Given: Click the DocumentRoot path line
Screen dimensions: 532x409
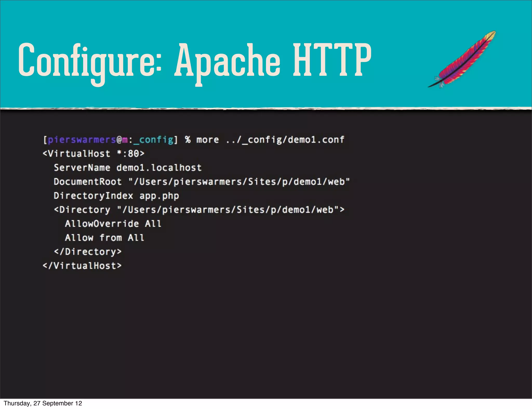Looking at the screenshot, I should tap(202, 182).
